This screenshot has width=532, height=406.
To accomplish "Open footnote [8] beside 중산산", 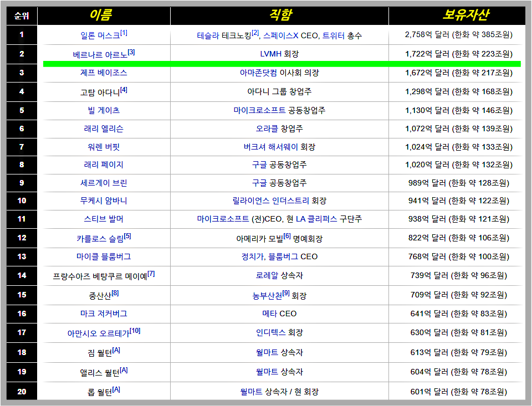I will [x=115, y=293].
